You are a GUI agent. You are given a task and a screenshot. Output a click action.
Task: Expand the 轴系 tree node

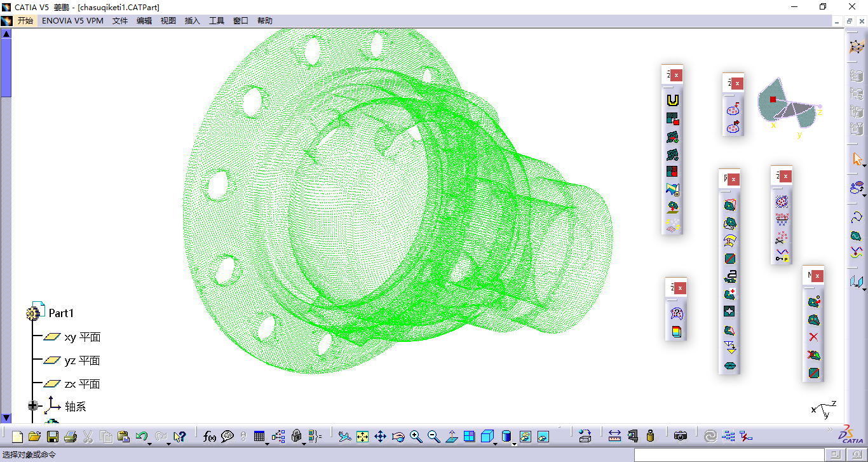click(33, 406)
